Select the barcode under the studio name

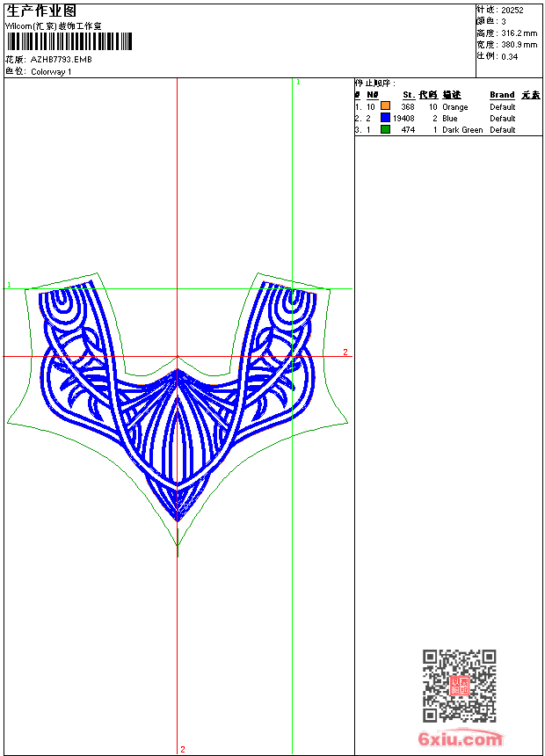point(69,41)
